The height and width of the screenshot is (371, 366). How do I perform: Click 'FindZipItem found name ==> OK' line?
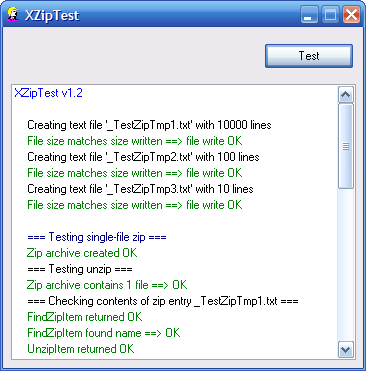pyautogui.click(x=104, y=333)
